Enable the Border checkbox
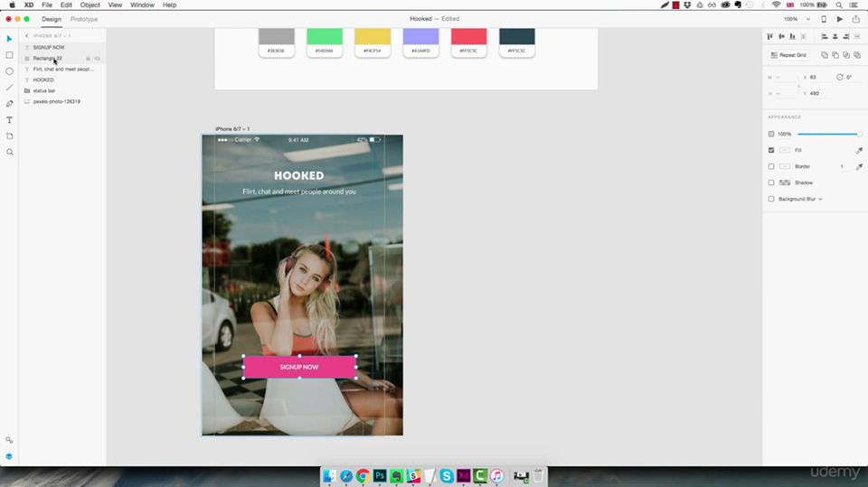 [x=771, y=166]
